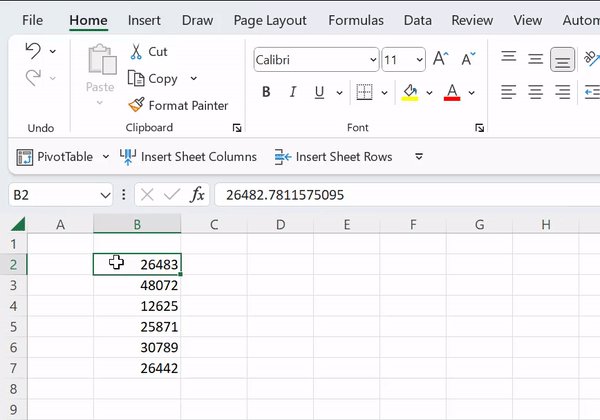Expand Redo history dropdown arrow
The image size is (600, 420).
[x=53, y=78]
